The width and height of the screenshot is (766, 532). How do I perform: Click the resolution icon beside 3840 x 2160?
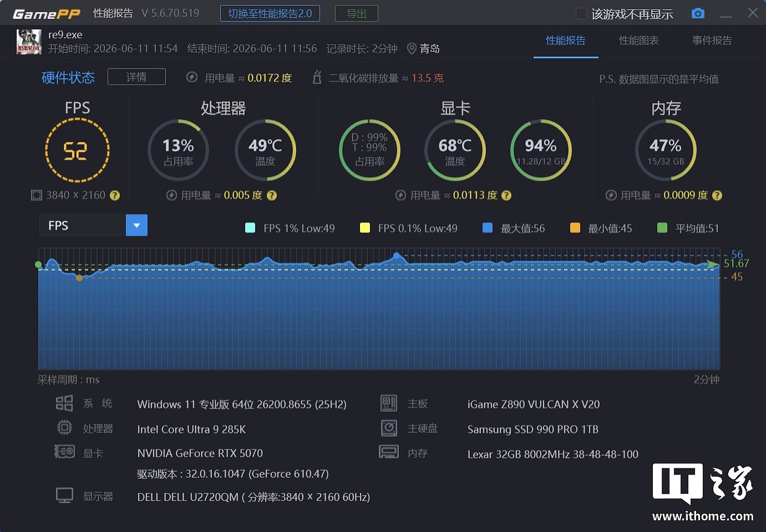[x=37, y=195]
